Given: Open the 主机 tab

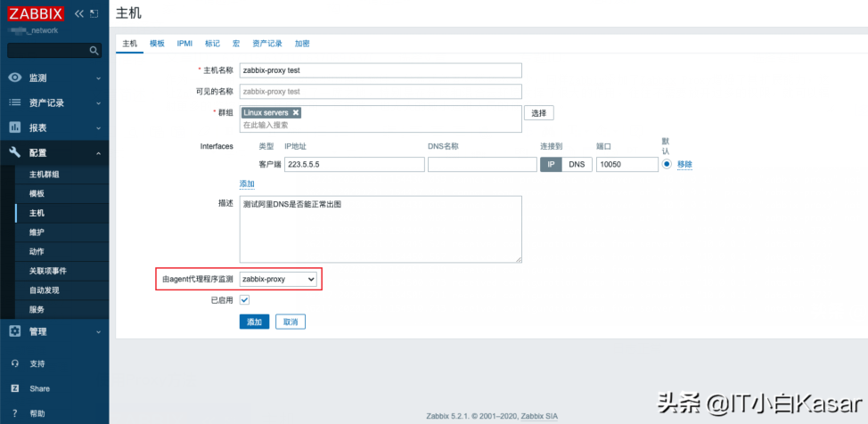Looking at the screenshot, I should pos(129,44).
